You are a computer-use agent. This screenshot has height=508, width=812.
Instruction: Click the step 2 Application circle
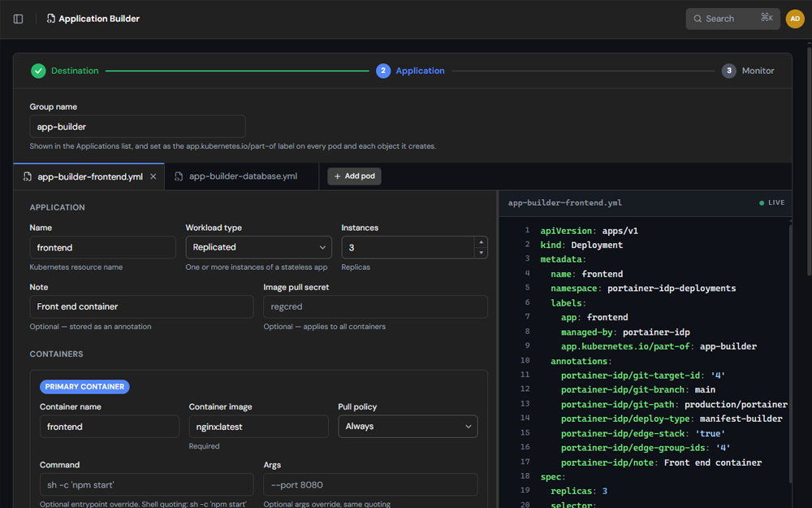383,71
